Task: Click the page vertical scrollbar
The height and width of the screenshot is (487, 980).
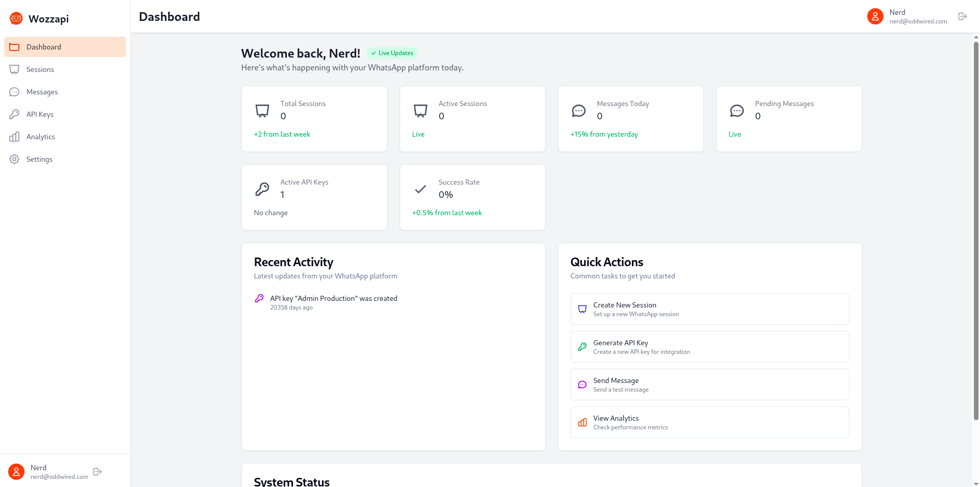Action: click(x=976, y=229)
